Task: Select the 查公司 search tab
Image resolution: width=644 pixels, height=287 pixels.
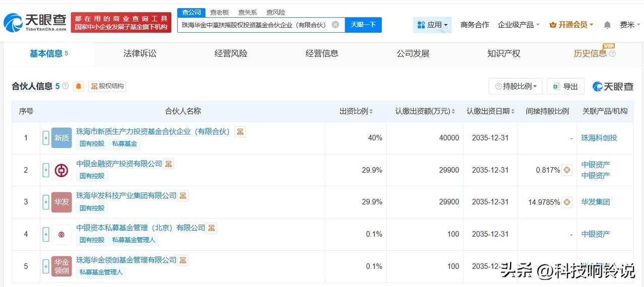Action: pyautogui.click(x=191, y=12)
